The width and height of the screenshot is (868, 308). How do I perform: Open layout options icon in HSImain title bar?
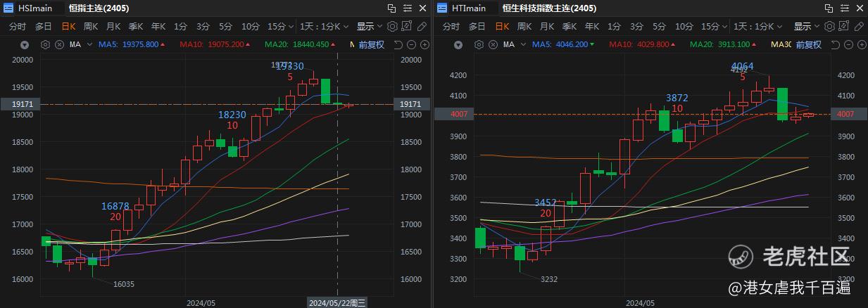[x=407, y=8]
